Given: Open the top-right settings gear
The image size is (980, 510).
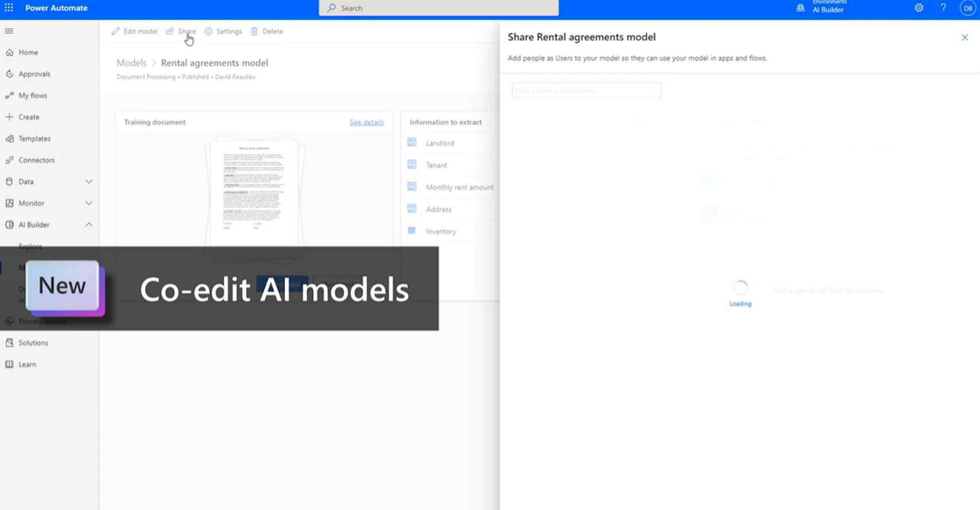Looking at the screenshot, I should [919, 8].
